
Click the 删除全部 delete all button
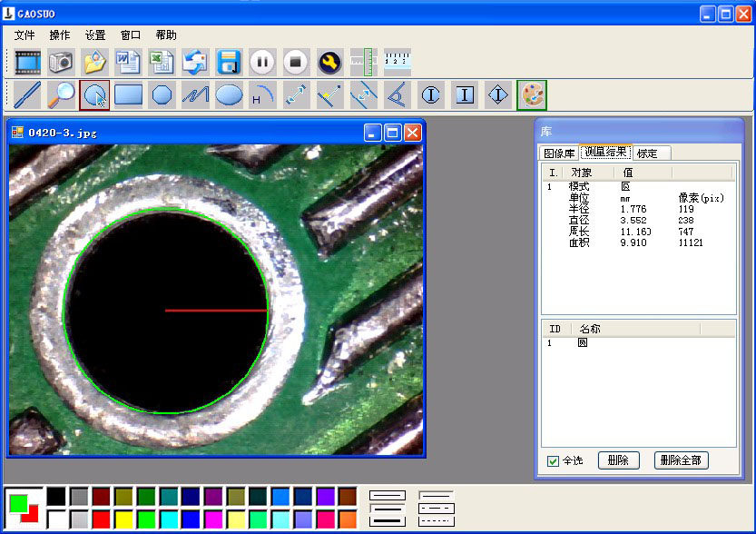pyautogui.click(x=681, y=460)
